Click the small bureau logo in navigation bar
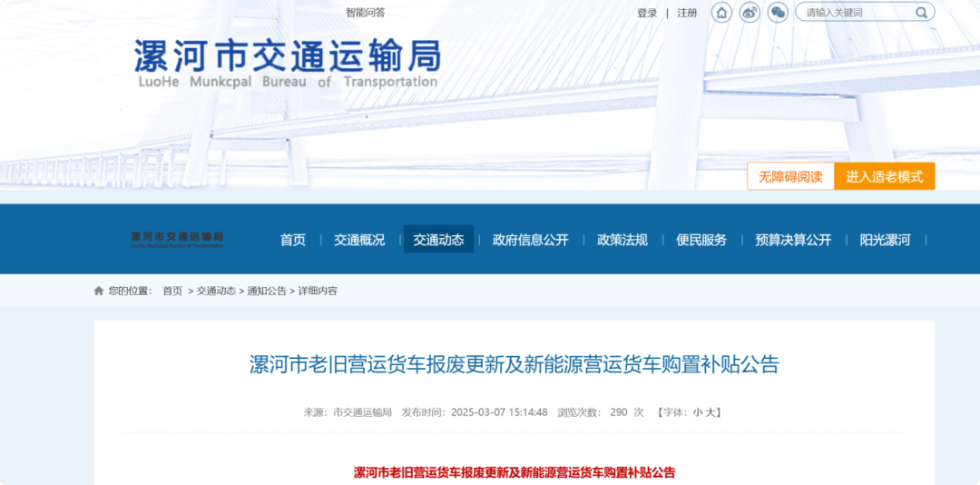This screenshot has height=485, width=980. click(177, 240)
